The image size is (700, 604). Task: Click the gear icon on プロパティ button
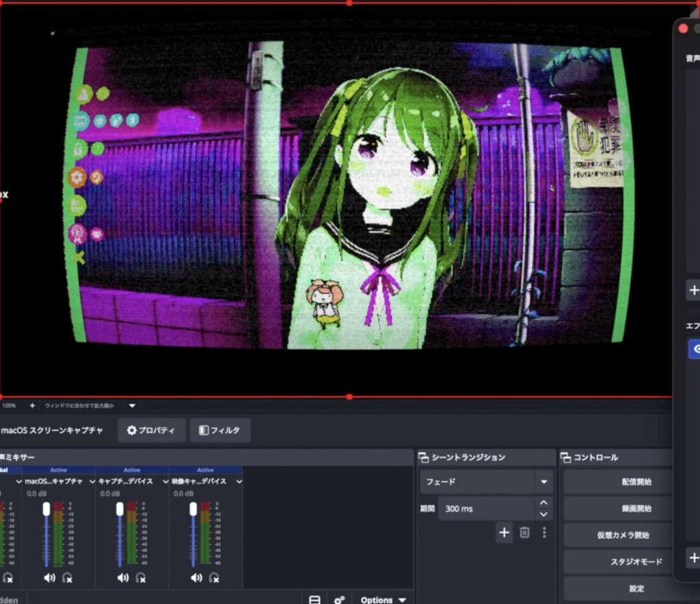point(132,430)
